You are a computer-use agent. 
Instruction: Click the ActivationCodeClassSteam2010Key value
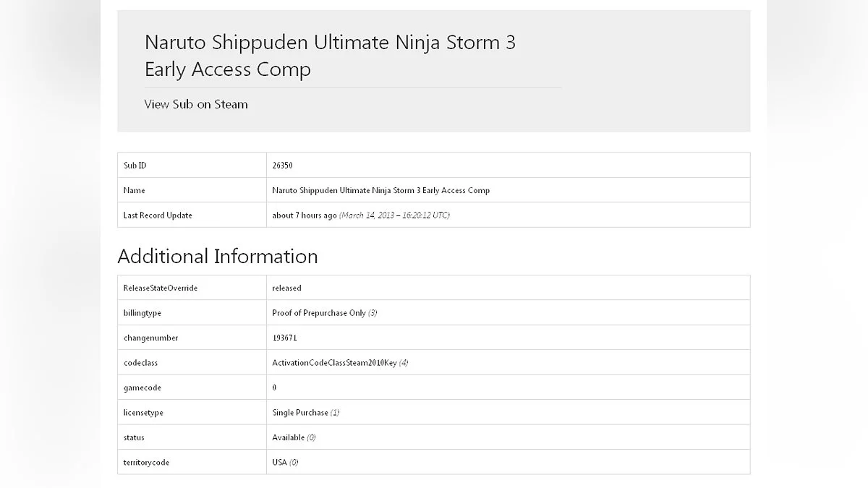[x=334, y=363]
